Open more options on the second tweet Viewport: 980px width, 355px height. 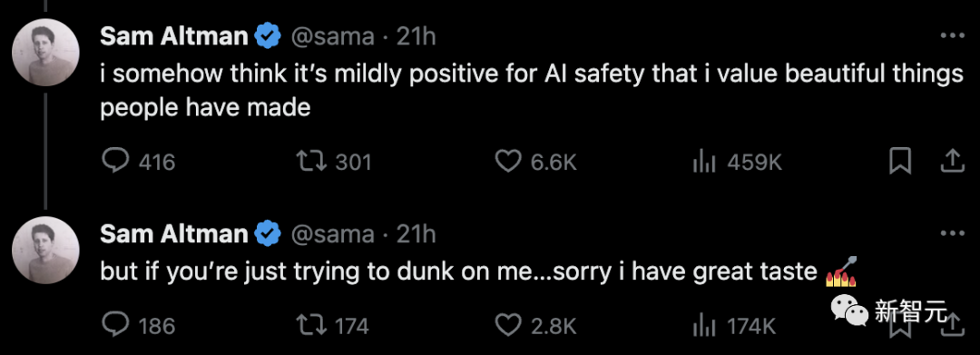point(953,233)
